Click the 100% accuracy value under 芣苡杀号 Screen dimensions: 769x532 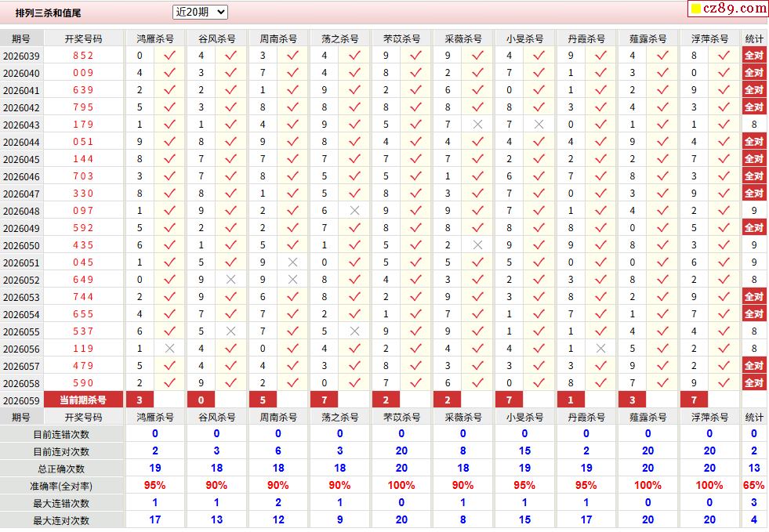click(401, 486)
